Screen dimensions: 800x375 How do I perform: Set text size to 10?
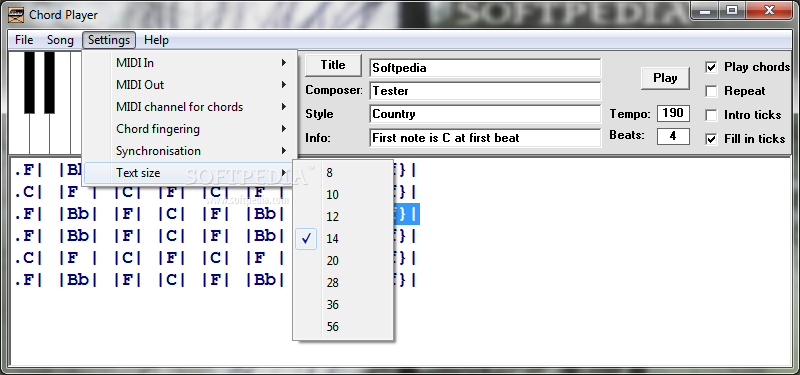click(x=343, y=194)
